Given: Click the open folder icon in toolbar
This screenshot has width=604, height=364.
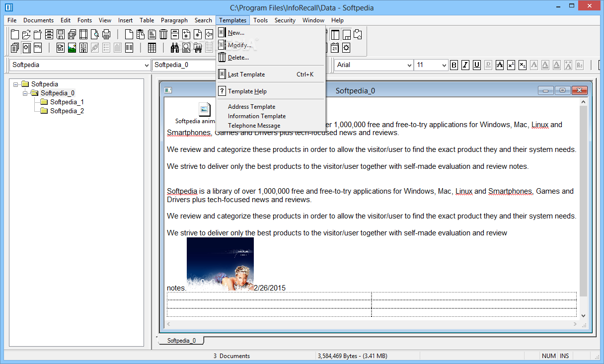Looking at the screenshot, I should (26, 34).
